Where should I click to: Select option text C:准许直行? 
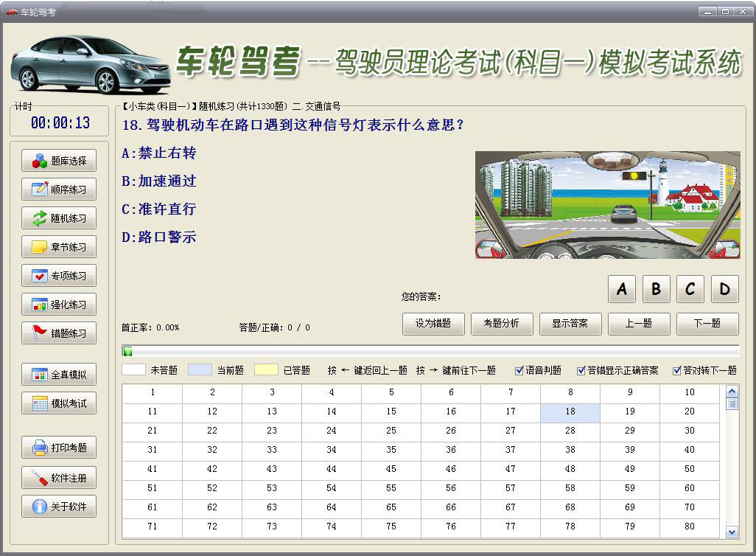(x=158, y=209)
